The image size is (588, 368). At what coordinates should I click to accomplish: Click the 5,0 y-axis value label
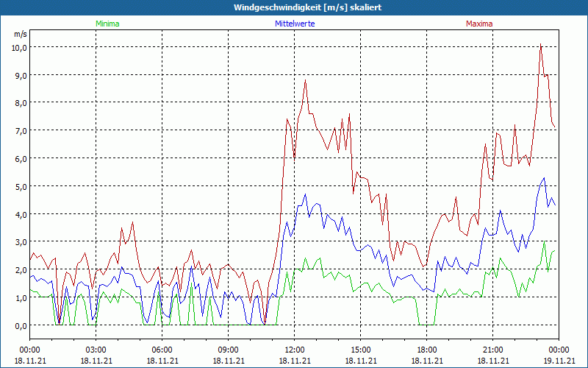21,186
